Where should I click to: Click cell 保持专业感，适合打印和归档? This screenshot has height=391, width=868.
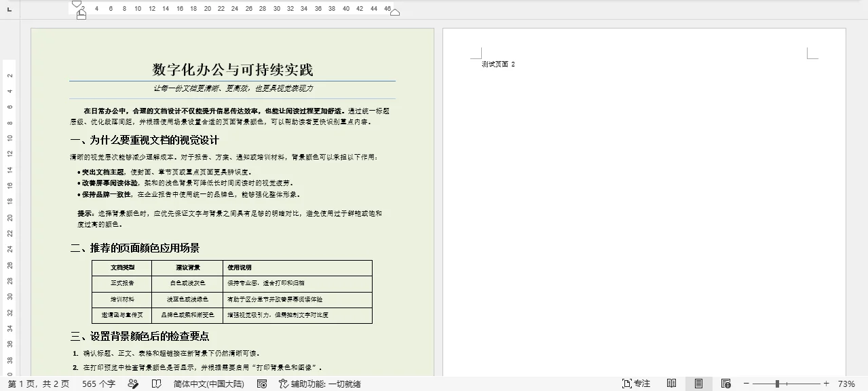(x=266, y=283)
